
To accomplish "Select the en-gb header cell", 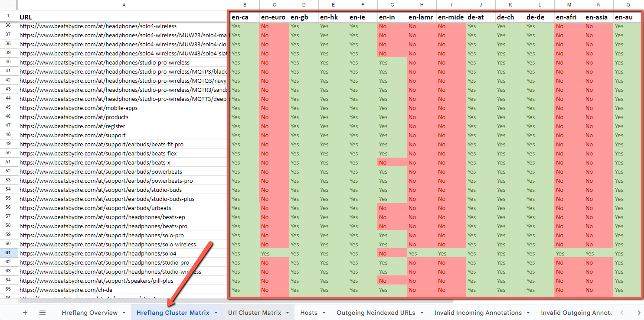I will pyautogui.click(x=304, y=17).
